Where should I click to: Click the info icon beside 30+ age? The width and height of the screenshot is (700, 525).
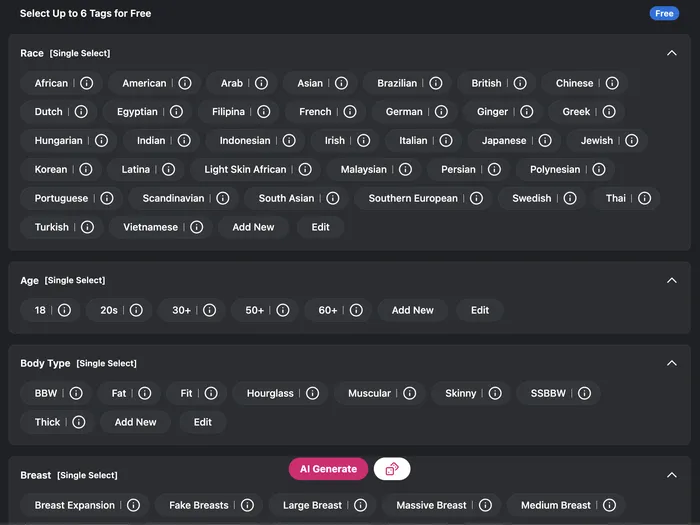pos(209,310)
